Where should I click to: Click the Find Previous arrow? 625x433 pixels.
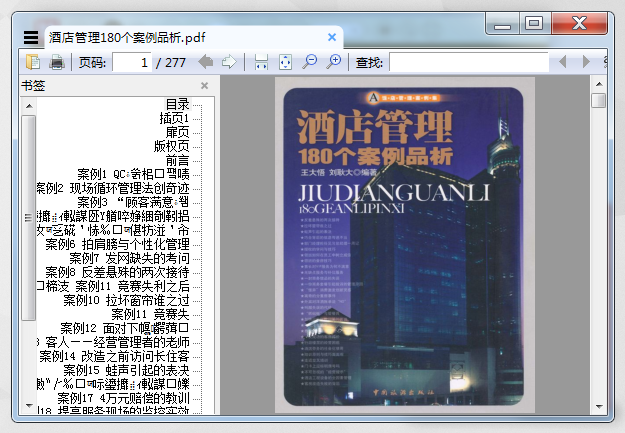[x=562, y=63]
